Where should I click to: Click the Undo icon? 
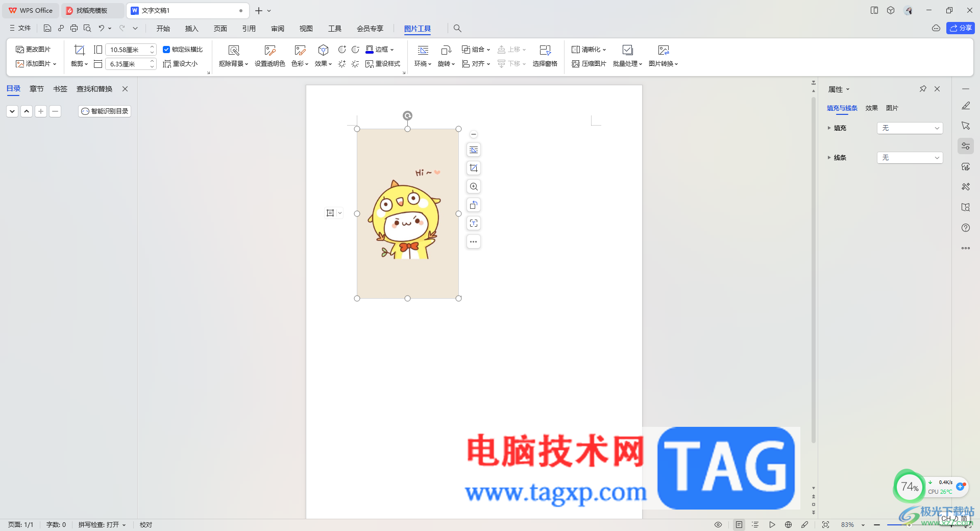point(101,28)
